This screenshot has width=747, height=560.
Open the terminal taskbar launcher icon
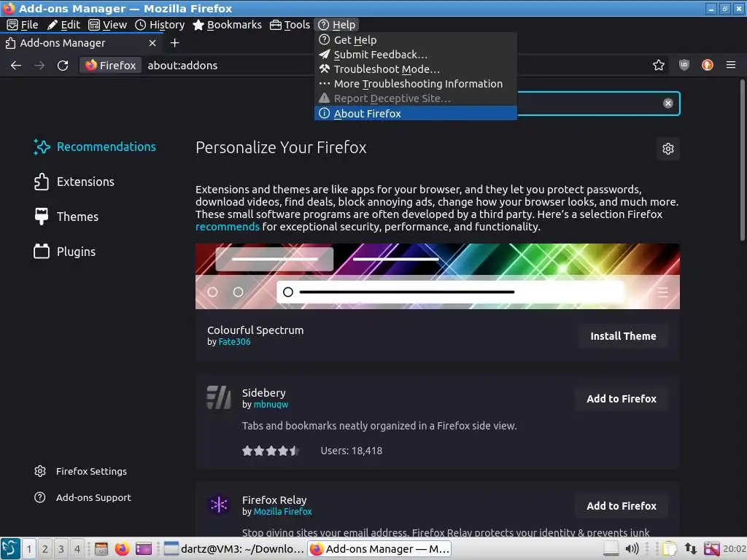tap(144, 548)
